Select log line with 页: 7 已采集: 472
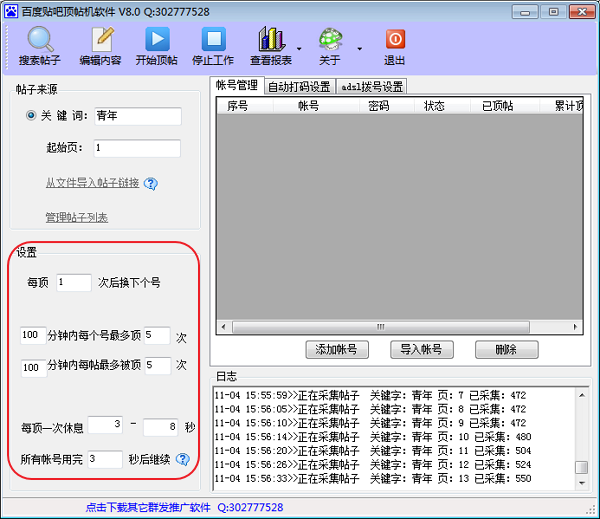The width and height of the screenshot is (600, 519). click(x=370, y=395)
